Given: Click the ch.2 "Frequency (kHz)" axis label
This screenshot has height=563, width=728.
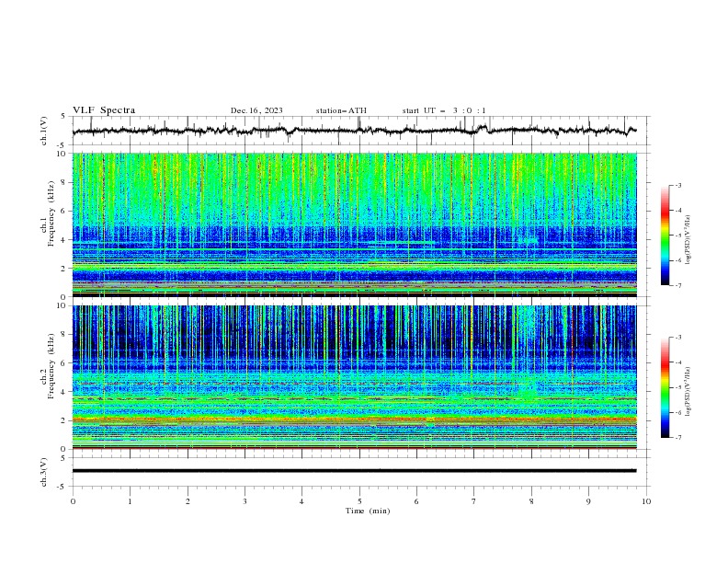Looking at the screenshot, I should [x=51, y=366].
